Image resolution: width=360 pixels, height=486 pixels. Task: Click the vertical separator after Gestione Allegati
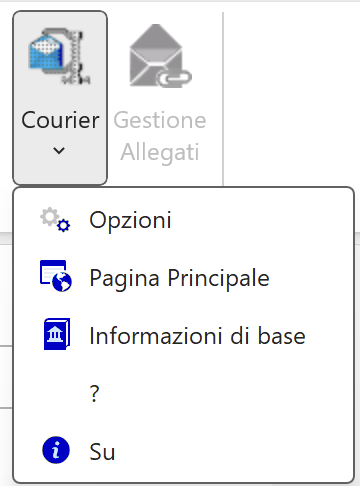click(x=223, y=98)
